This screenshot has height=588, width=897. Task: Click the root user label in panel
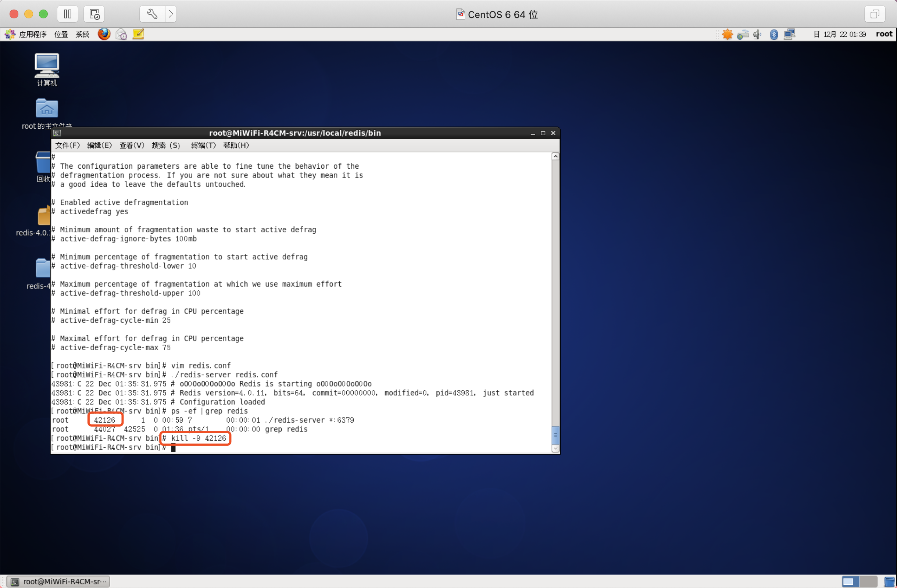[884, 34]
